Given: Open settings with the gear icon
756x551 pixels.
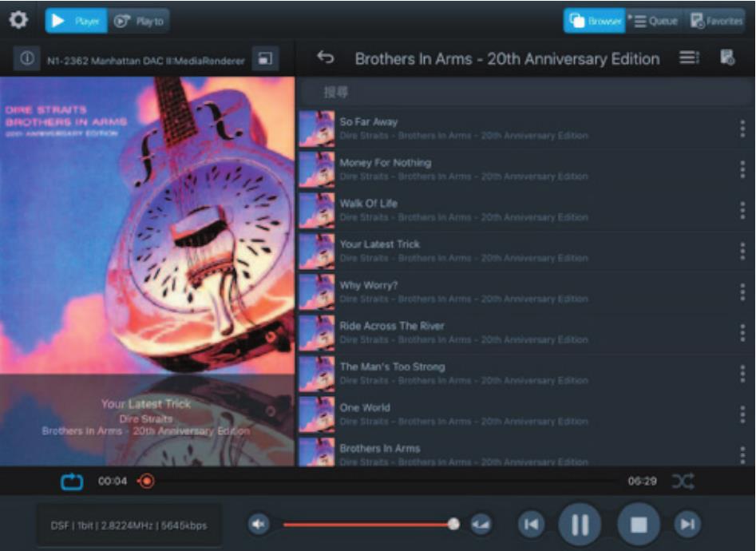Looking at the screenshot, I should coord(18,21).
